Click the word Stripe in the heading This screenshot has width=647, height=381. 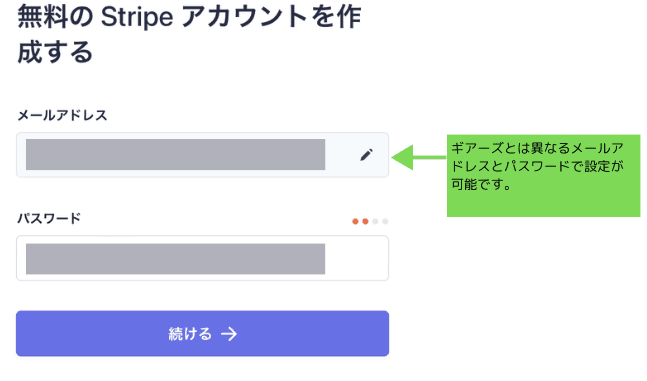tap(137, 18)
